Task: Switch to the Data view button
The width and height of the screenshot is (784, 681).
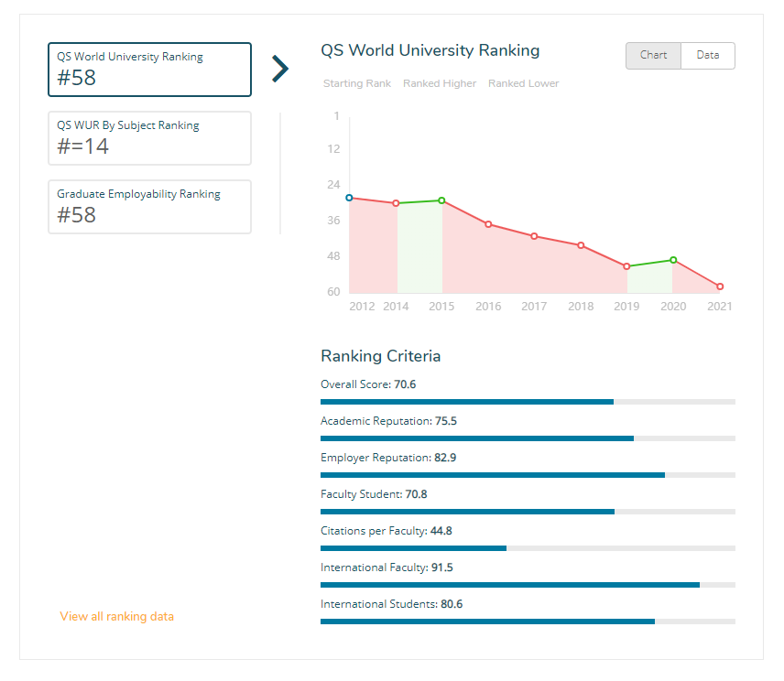Action: [x=708, y=56]
